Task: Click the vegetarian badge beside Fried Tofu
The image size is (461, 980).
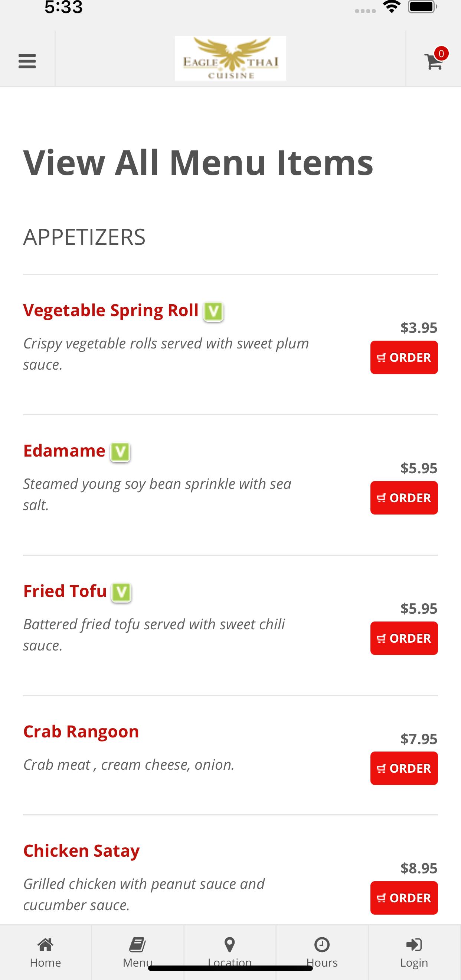Action: pos(121,593)
